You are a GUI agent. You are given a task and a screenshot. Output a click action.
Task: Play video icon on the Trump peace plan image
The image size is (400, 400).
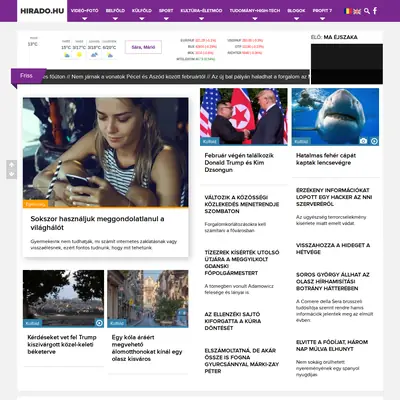tap(99, 323)
